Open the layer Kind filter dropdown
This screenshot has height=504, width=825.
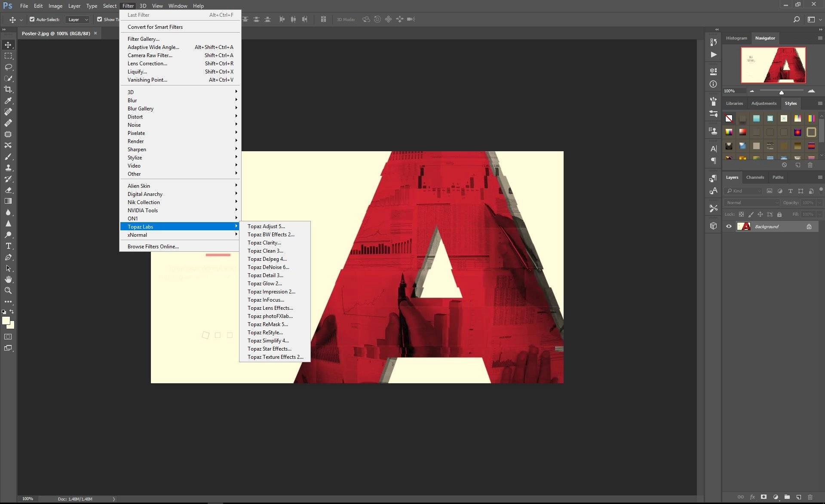point(743,191)
